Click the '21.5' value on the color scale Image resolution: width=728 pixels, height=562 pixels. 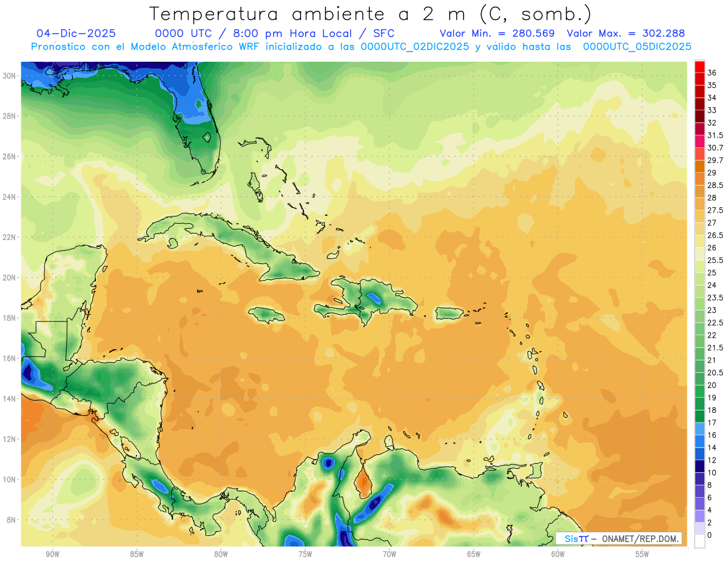[x=715, y=347]
